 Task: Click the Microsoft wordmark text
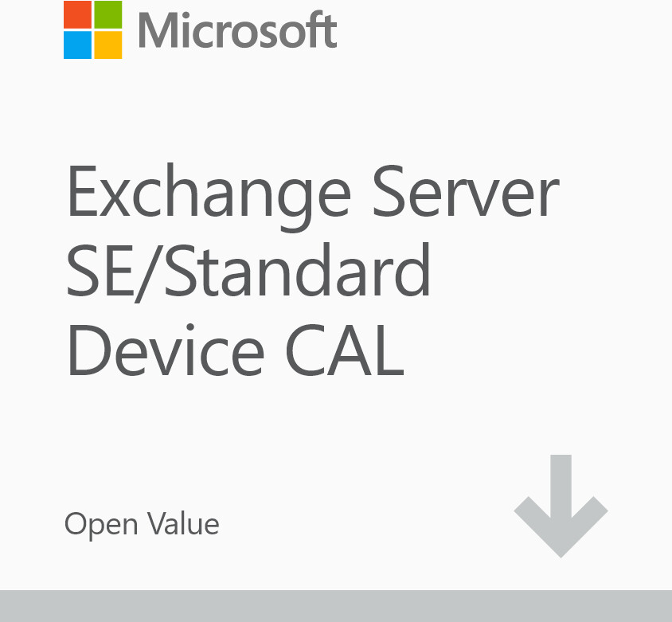[237, 30]
